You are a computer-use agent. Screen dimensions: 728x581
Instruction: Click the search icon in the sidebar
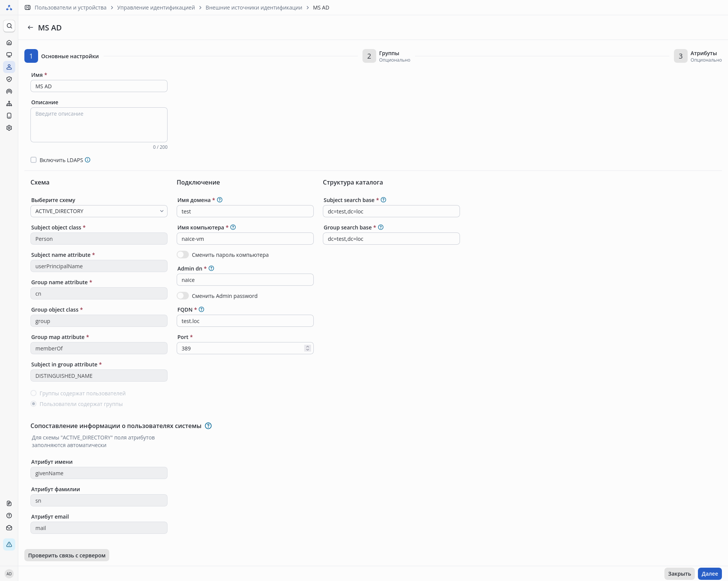tap(9, 26)
